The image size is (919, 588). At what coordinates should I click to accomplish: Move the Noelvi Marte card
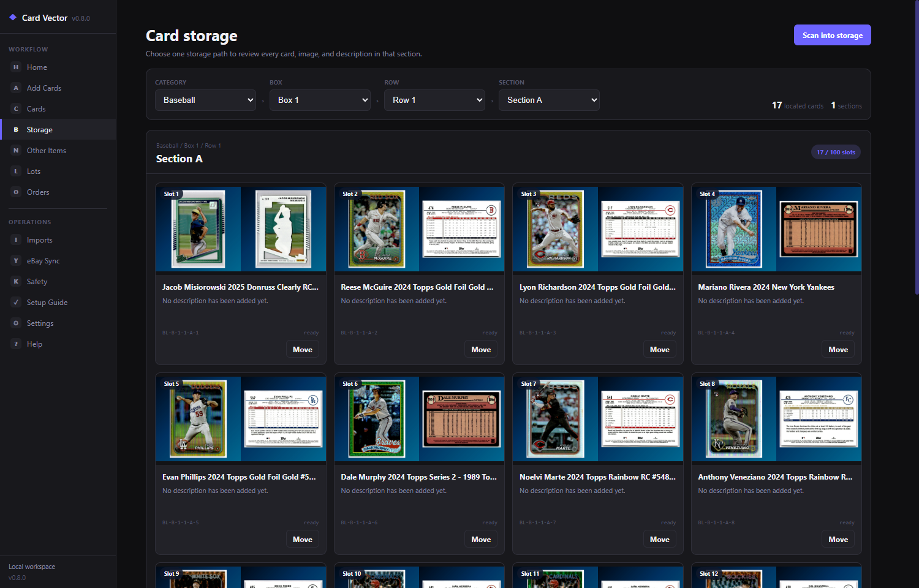click(660, 540)
